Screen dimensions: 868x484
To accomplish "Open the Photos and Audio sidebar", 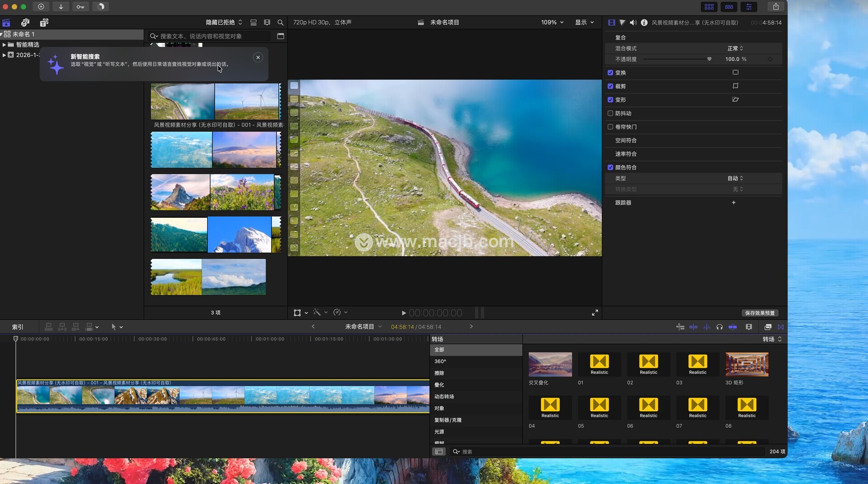I will pos(25,23).
